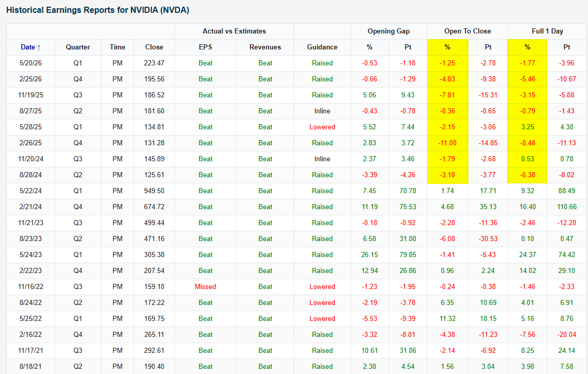This screenshot has width=588, height=374.
Task: Click the opening gap value 26.15
Action: [x=369, y=255]
